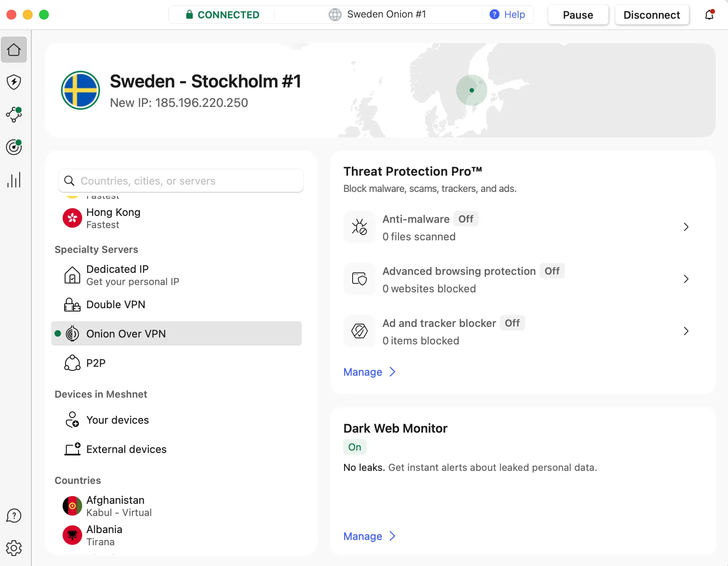Viewport: 728px width, 566px height.
Task: Open Threat Protection shield icon in sidebar
Action: 14,82
